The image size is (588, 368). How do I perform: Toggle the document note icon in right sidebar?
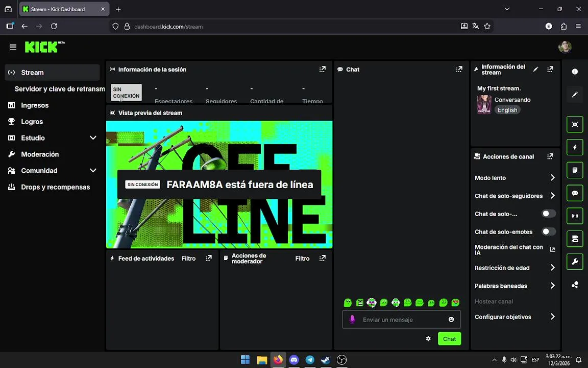point(575,170)
